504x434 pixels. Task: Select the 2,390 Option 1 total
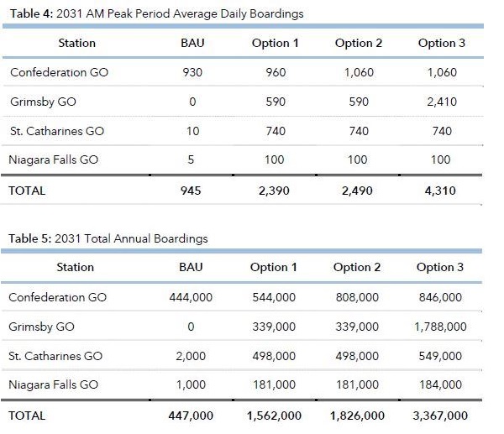coord(274,191)
